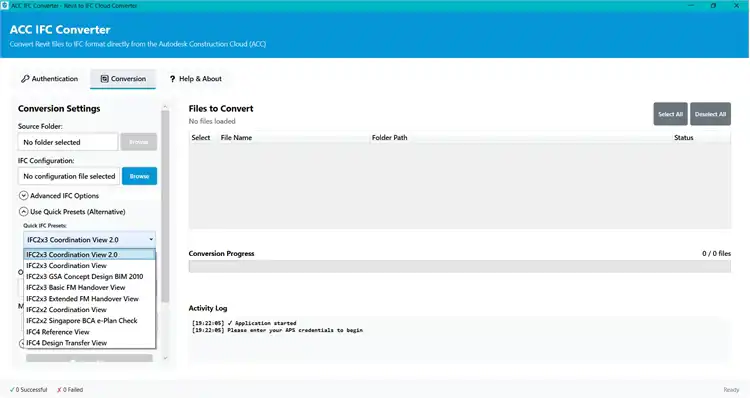This screenshot has width=750, height=398.
Task: Click Browse next to IFC Configuration
Action: coord(139,176)
